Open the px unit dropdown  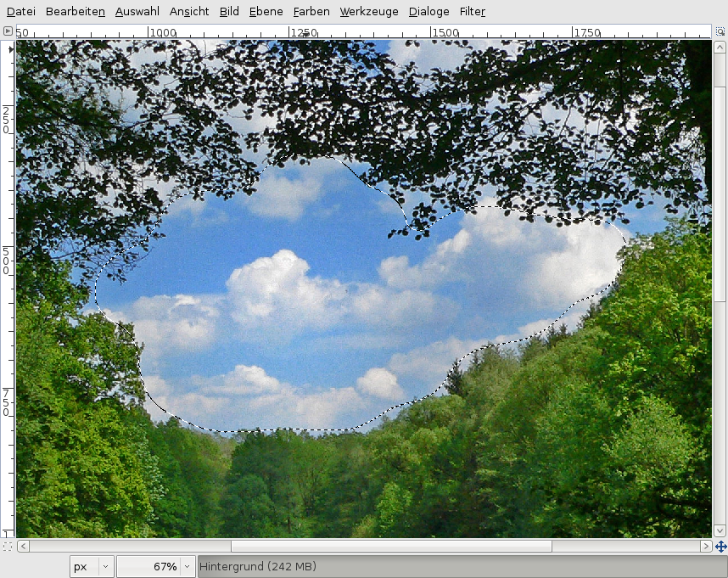(x=92, y=566)
